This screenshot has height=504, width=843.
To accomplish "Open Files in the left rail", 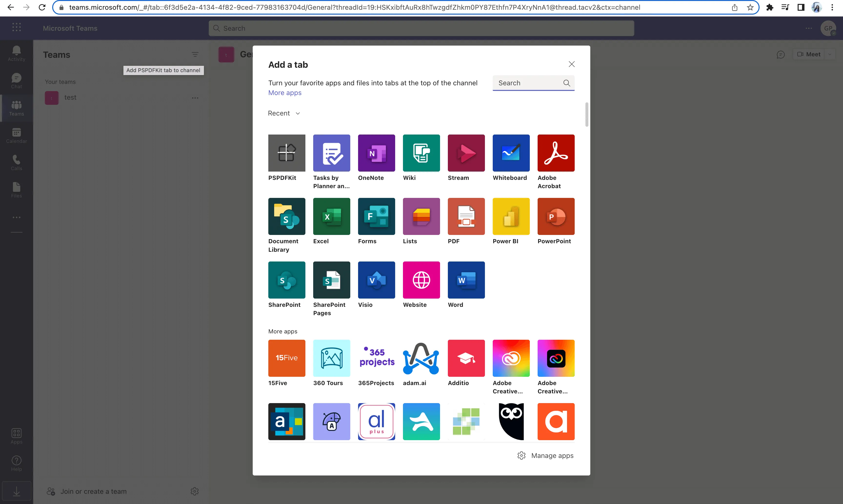I will point(16,190).
